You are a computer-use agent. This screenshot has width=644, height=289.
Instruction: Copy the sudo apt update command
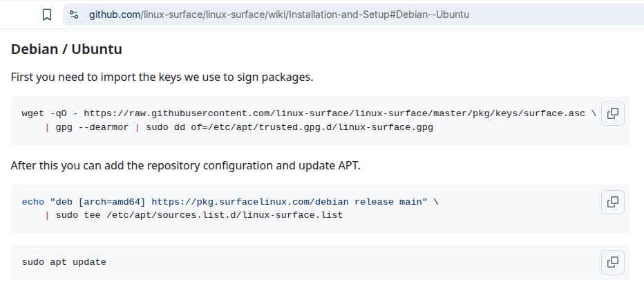click(612, 262)
